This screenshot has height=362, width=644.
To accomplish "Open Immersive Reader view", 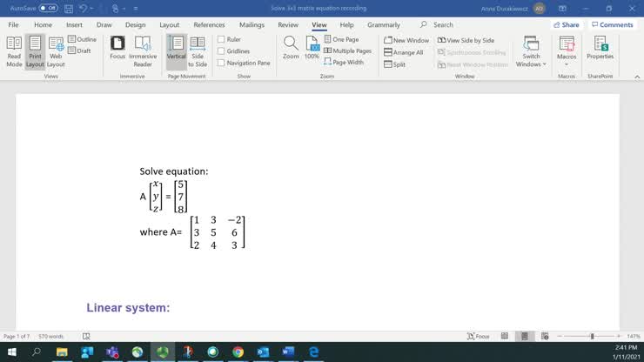I will pyautogui.click(x=143, y=51).
